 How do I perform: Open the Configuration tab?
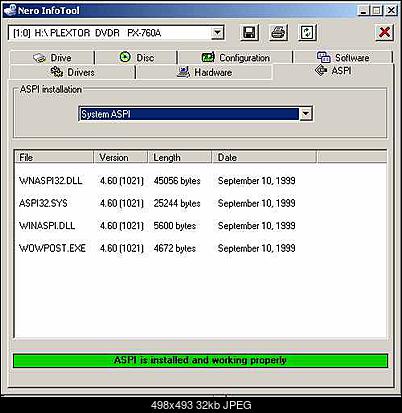(x=235, y=58)
